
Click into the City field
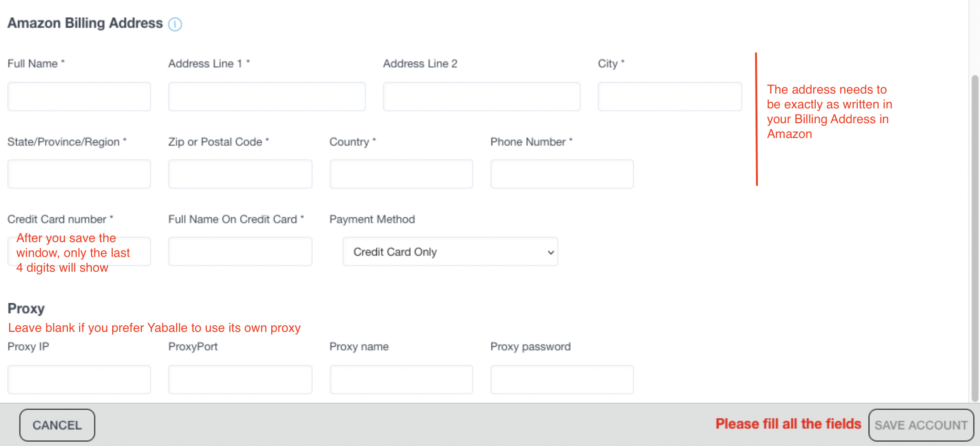[x=670, y=96]
